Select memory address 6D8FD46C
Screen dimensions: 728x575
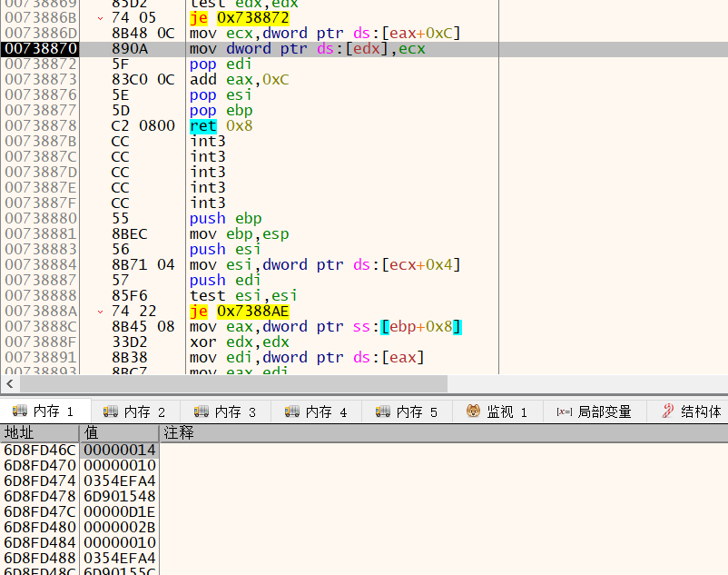click(40, 450)
